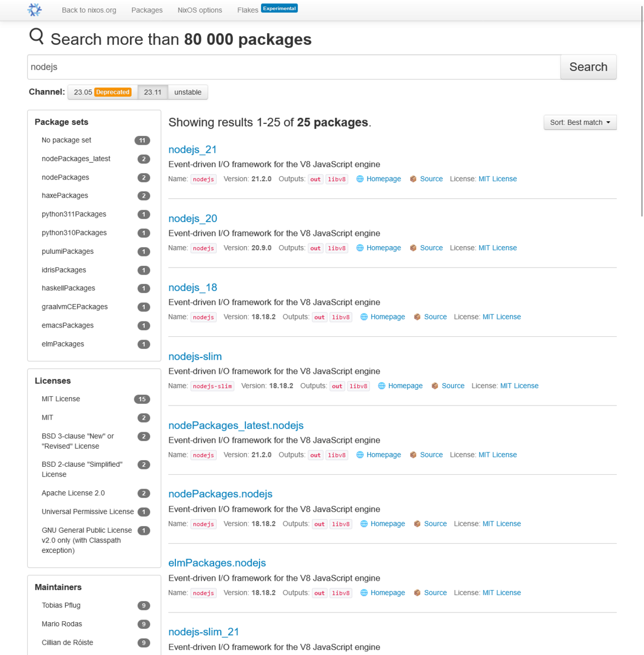Image resolution: width=644 pixels, height=655 pixels.
Task: Click Source box icon for elmPackages.nodejs
Action: (417, 593)
